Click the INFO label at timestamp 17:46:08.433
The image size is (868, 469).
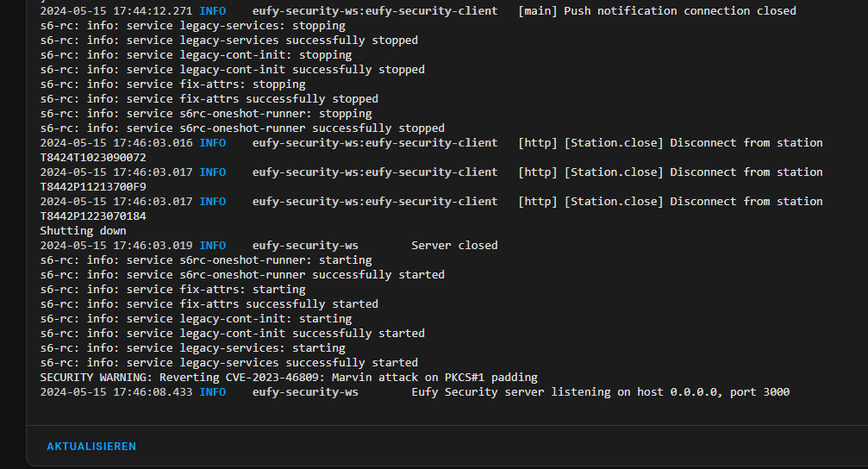[213, 392]
